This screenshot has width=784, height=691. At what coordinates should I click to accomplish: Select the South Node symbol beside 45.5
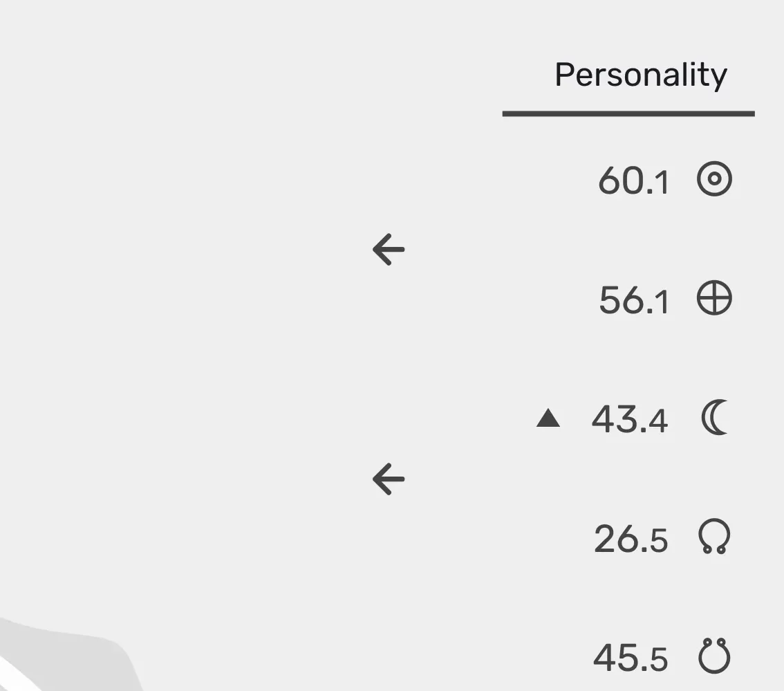click(x=714, y=656)
